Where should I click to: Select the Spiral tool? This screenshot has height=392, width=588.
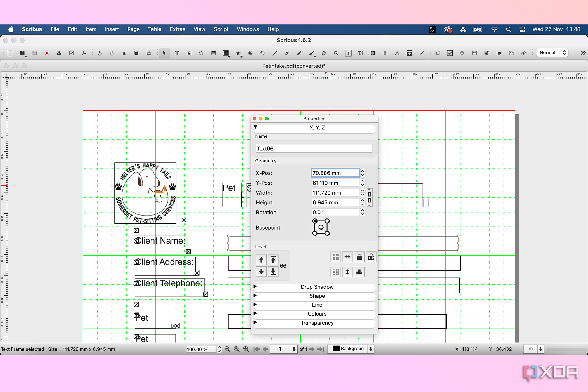[262, 53]
